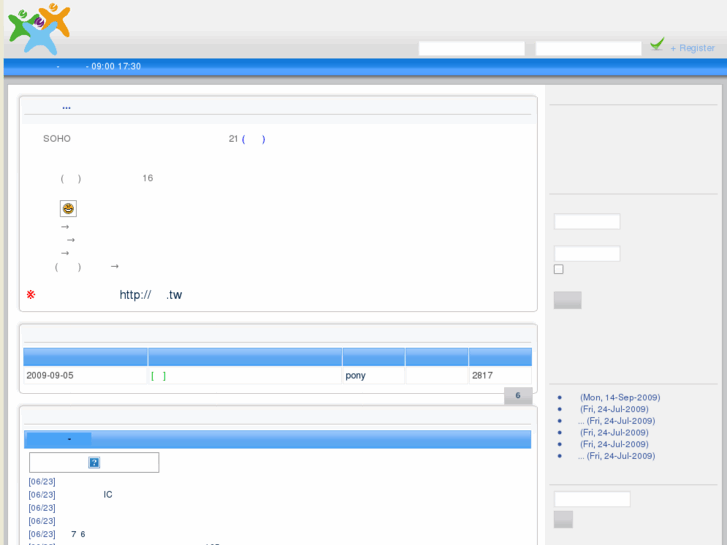The width and height of the screenshot is (727, 545).
Task: Click the laughing smiley face icon
Action: pos(68,209)
